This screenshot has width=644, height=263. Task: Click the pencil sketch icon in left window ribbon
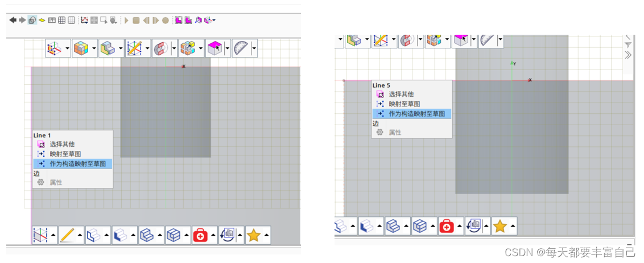coord(134,48)
